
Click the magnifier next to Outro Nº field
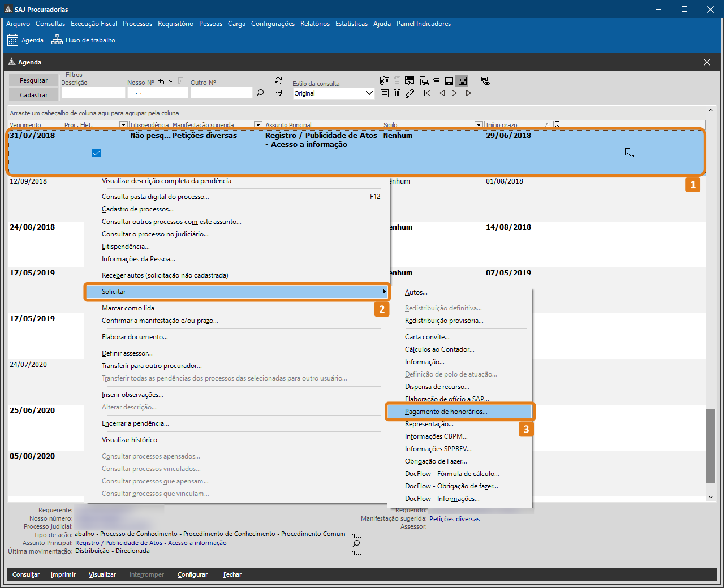[x=260, y=93]
